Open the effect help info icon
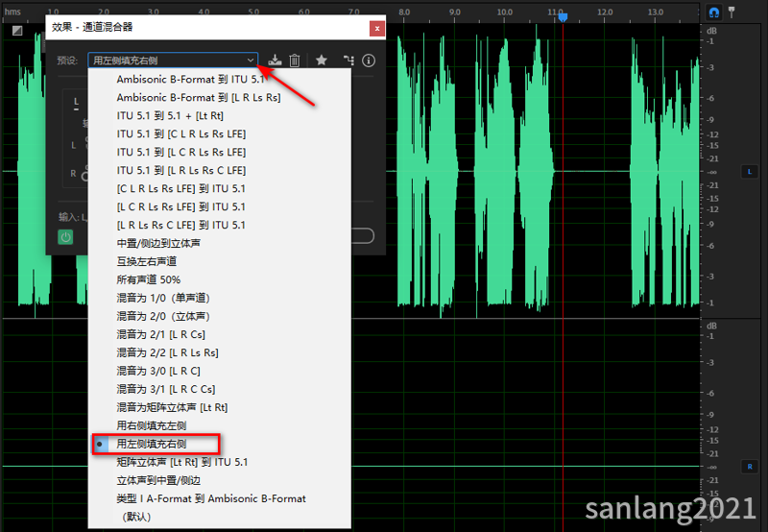Viewport: 768px width, 532px height. click(x=369, y=60)
